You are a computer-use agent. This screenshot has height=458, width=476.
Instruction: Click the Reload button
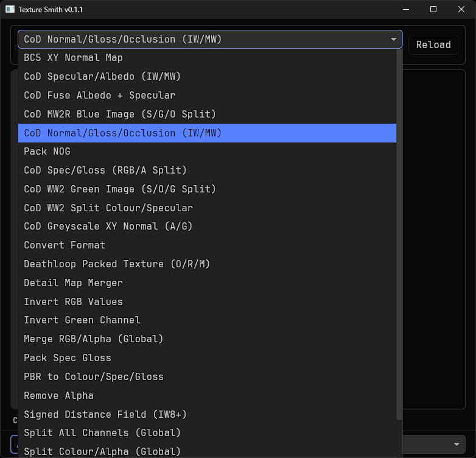click(x=433, y=44)
